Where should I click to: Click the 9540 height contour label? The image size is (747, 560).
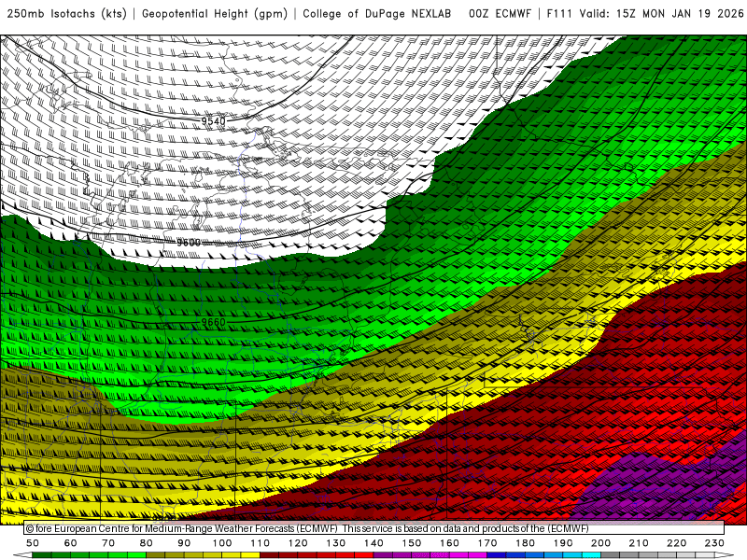point(213,121)
